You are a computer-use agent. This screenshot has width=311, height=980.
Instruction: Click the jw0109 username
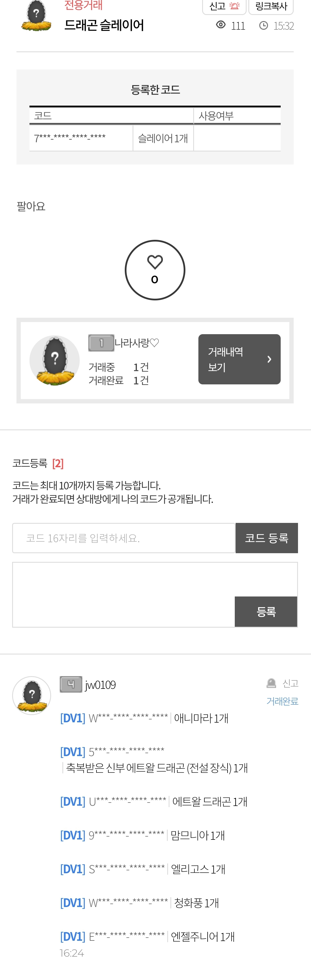100,684
